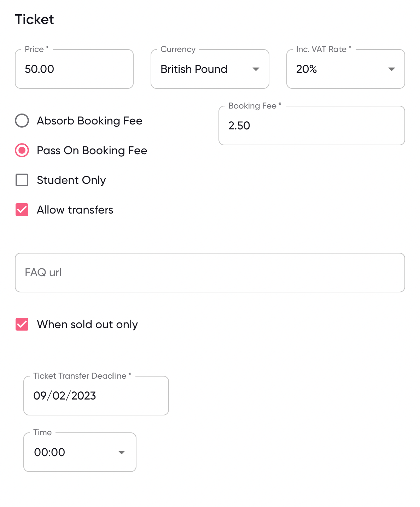This screenshot has height=507, width=420.
Task: Click the Ticket Transfer Deadline date field
Action: 96,396
